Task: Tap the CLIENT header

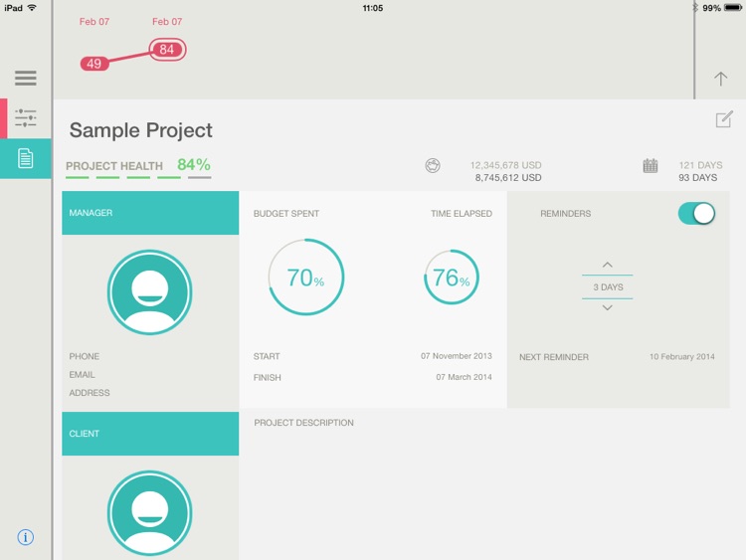Action: click(x=150, y=434)
